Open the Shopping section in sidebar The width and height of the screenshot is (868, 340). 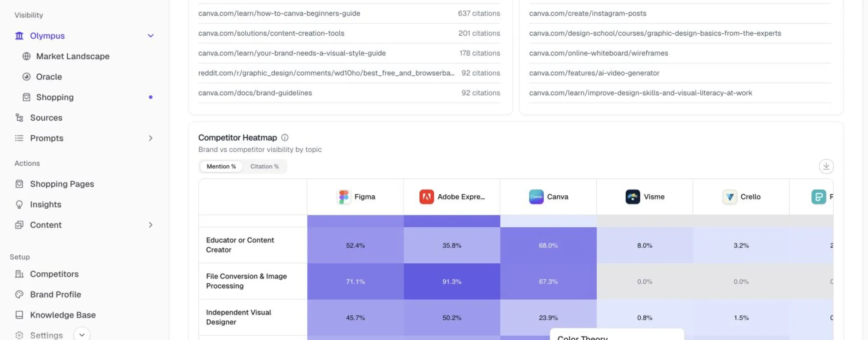(x=55, y=97)
